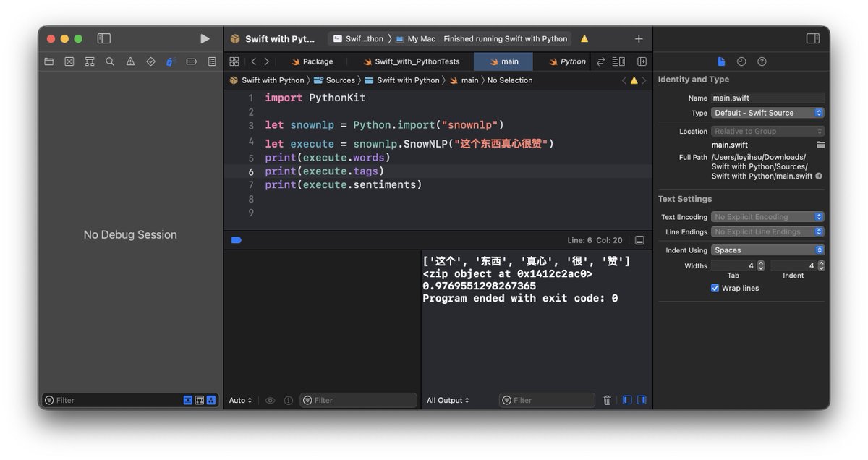The image size is (868, 460).
Task: Open the Line Endings dropdown
Action: pos(767,231)
